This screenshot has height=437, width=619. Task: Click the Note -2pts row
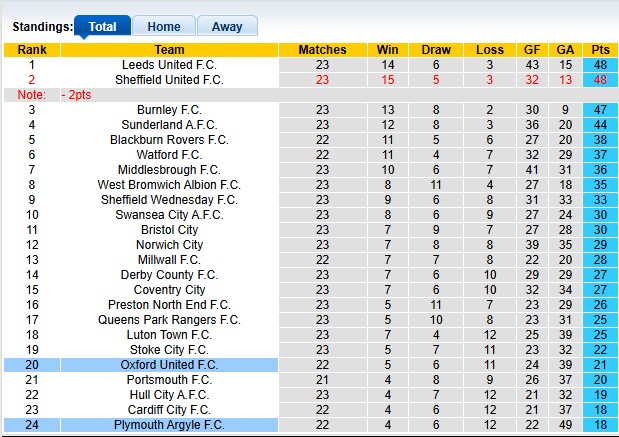60,95
